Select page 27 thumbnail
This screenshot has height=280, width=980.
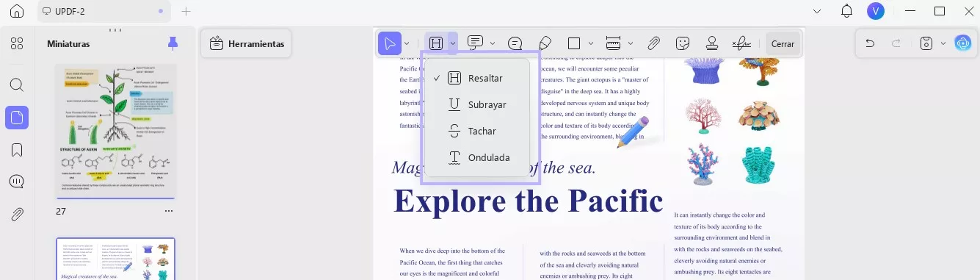116,131
